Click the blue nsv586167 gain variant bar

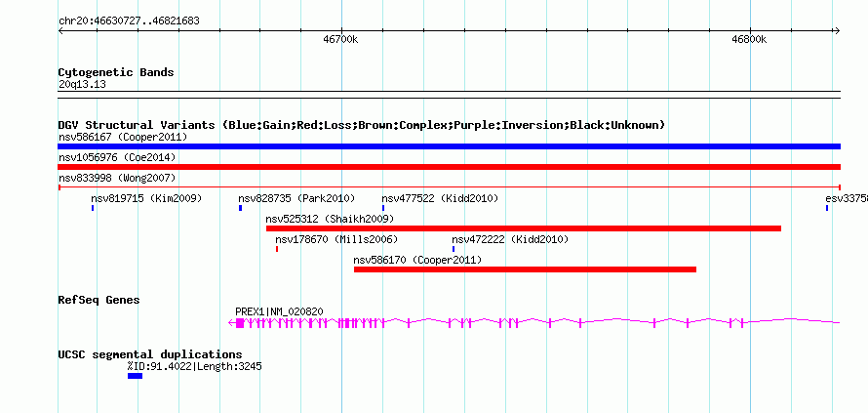(x=449, y=146)
